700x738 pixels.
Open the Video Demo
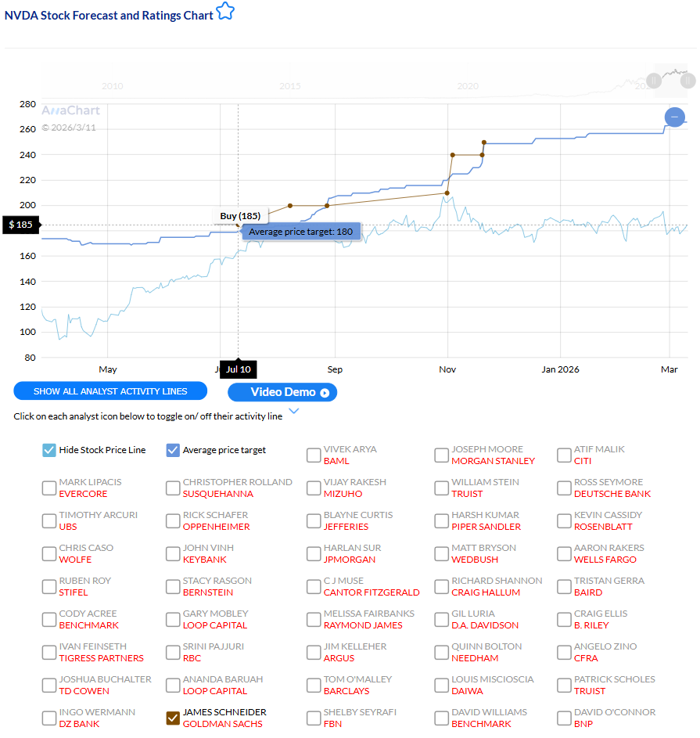tap(282, 392)
